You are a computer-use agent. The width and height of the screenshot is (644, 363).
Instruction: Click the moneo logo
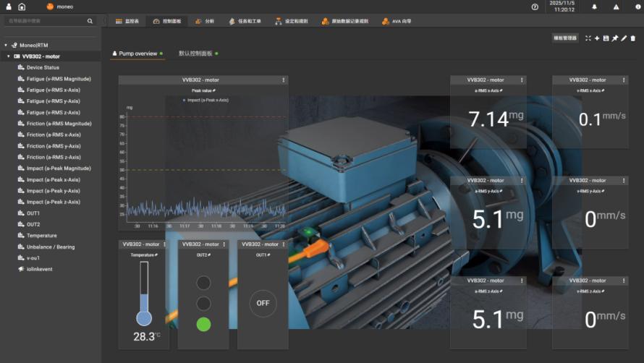[x=60, y=7]
